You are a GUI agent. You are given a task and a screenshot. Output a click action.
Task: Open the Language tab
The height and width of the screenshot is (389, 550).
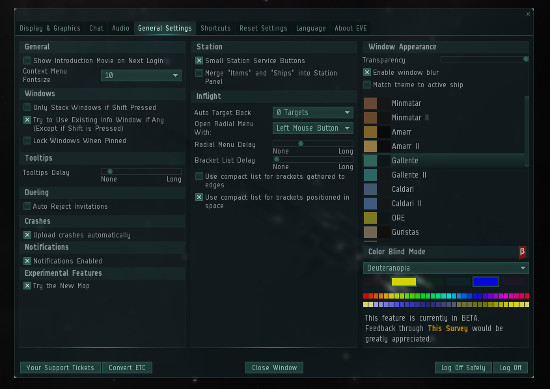tap(311, 28)
